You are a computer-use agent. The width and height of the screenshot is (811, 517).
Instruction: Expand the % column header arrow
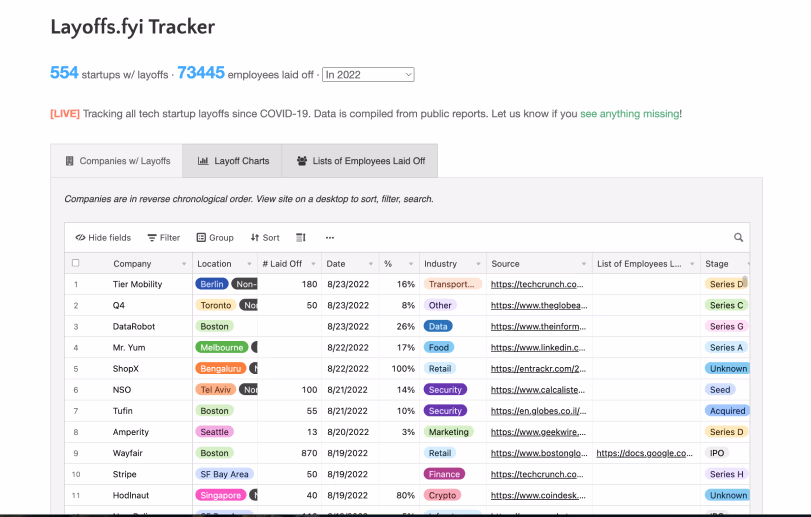click(x=411, y=264)
